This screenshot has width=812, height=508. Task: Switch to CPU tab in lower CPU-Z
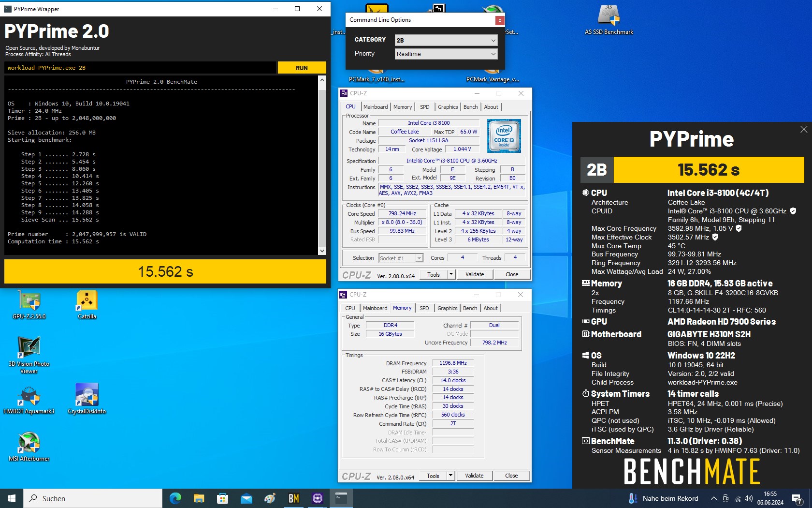click(350, 308)
